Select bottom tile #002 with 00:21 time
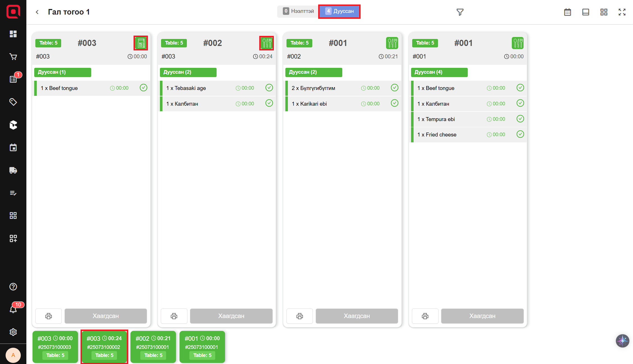The width and height of the screenshot is (633, 364). pos(153,347)
